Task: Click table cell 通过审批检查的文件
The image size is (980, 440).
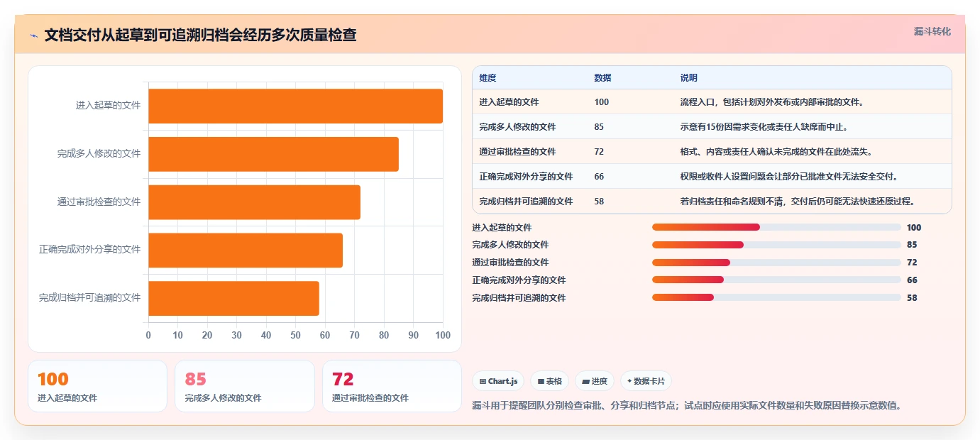Action: 517,152
